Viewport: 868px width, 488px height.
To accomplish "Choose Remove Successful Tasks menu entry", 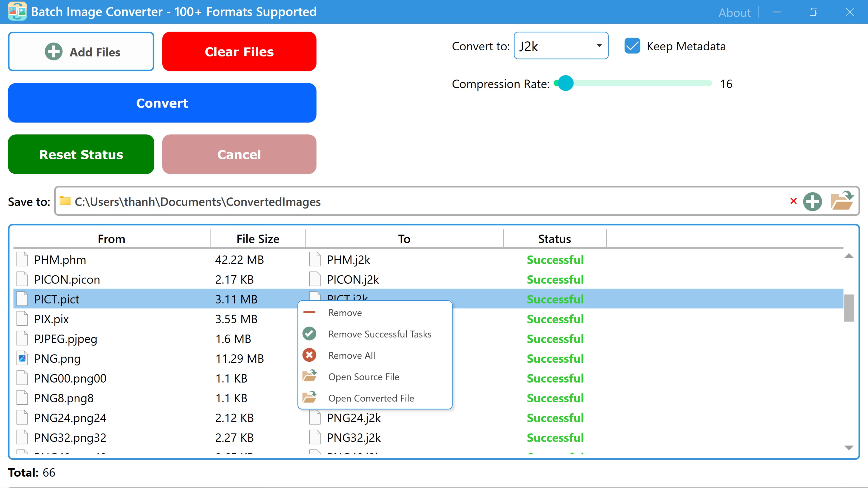I will point(375,334).
